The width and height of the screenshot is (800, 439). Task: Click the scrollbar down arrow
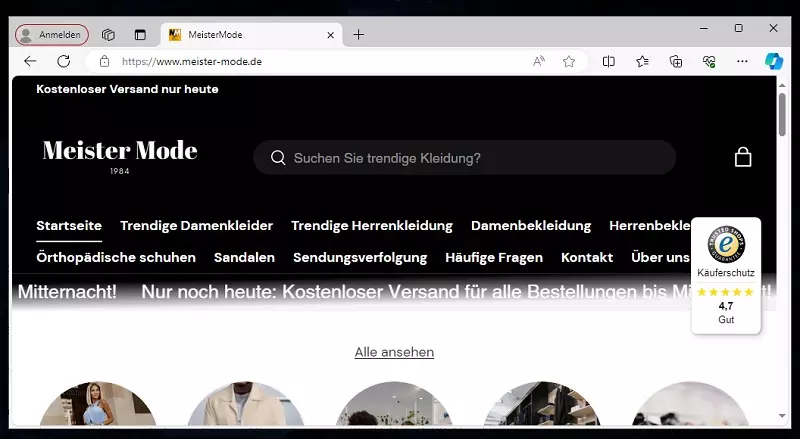pyautogui.click(x=782, y=416)
